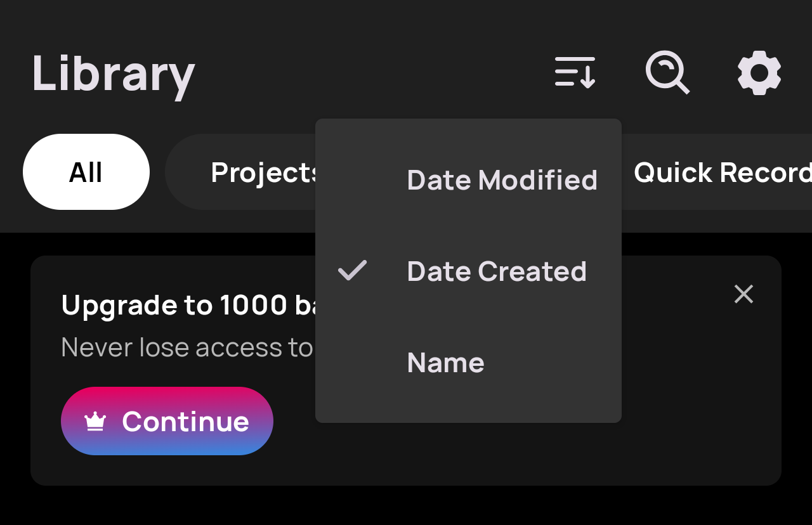
Task: Open settings with the gear icon
Action: point(759,73)
